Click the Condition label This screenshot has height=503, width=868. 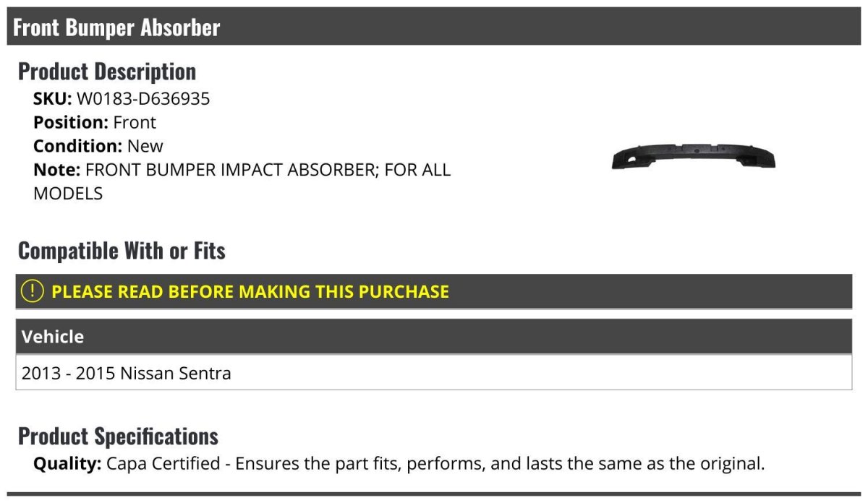coord(77,146)
